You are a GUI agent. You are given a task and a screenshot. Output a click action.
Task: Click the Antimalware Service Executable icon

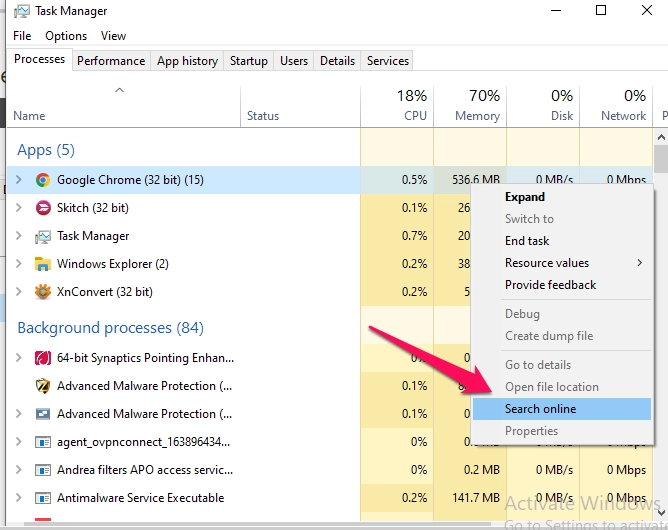(43, 498)
